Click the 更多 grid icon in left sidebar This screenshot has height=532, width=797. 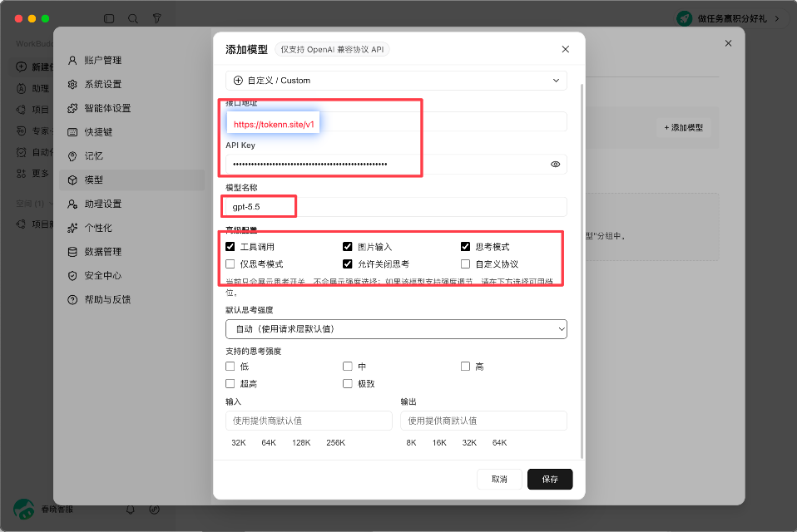22,174
